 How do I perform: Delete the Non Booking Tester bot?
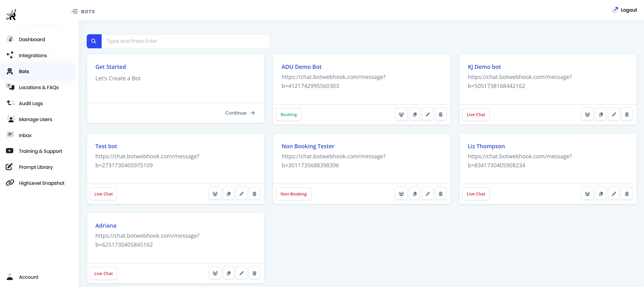440,194
